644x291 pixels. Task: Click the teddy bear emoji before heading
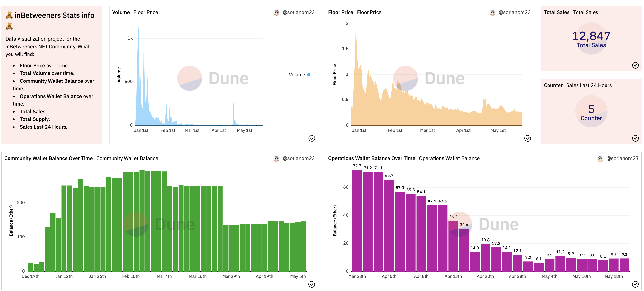click(9, 15)
